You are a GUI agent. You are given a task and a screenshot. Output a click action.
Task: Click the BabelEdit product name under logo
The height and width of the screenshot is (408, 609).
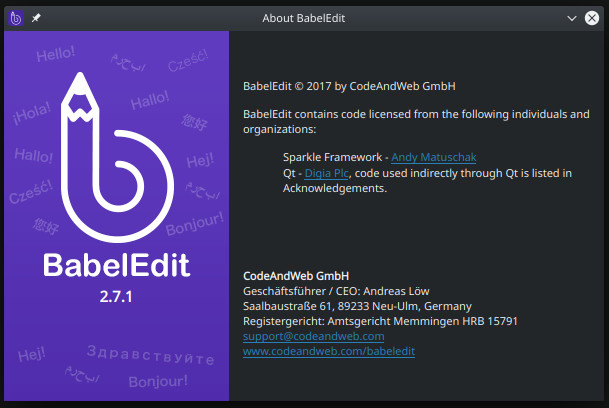(117, 265)
